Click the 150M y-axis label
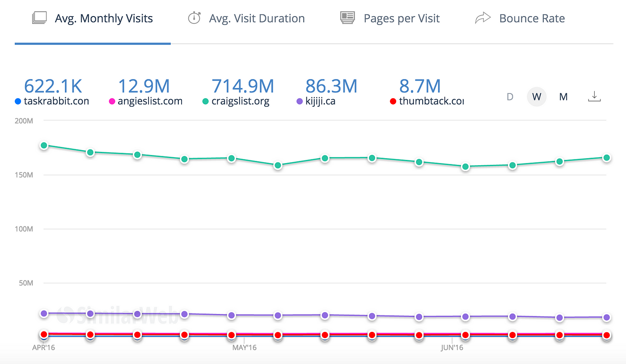626x364 pixels. click(x=25, y=175)
